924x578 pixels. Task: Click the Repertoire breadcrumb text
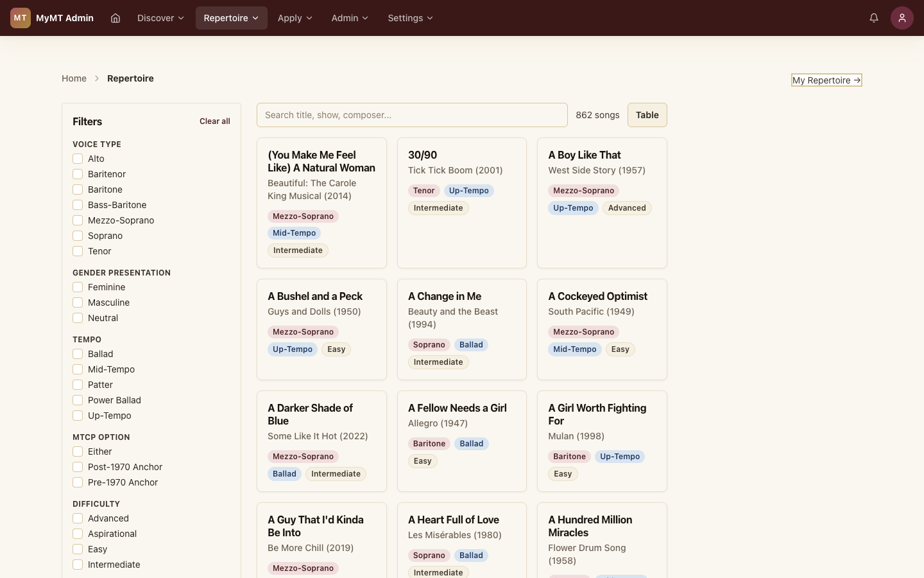point(130,78)
